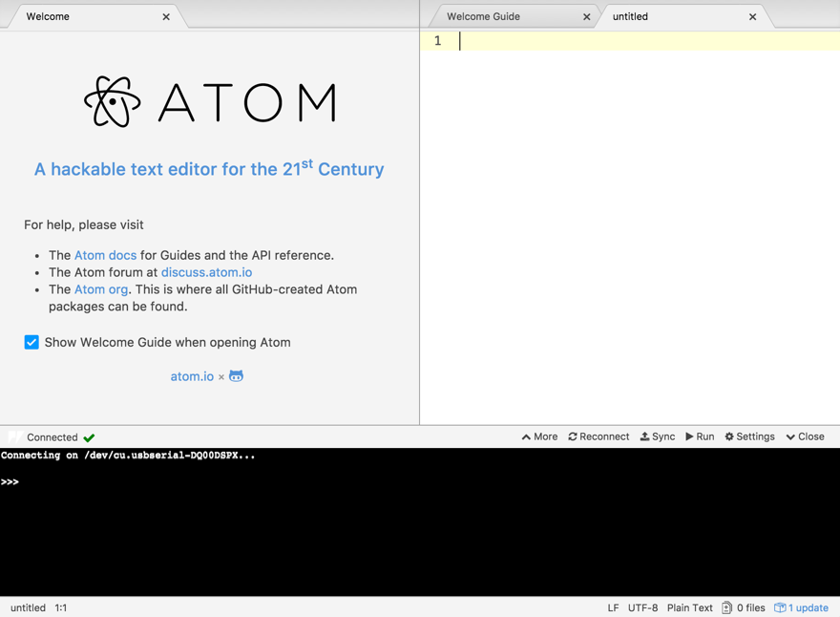This screenshot has height=617, width=840.
Task: Select the Welcome tab
Action: (48, 16)
